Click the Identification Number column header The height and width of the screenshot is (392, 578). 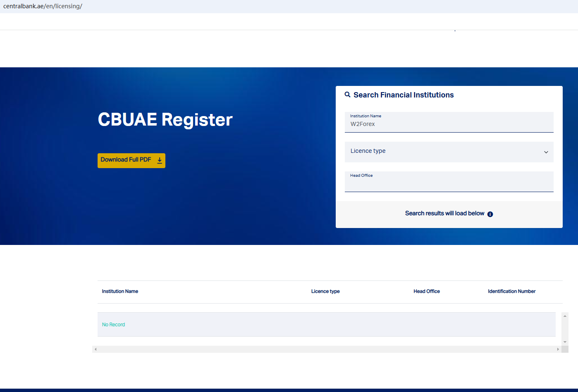tap(511, 291)
